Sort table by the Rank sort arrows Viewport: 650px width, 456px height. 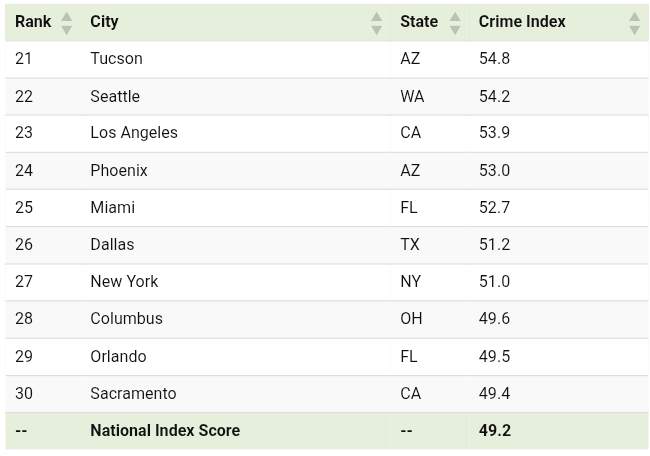[x=66, y=22]
